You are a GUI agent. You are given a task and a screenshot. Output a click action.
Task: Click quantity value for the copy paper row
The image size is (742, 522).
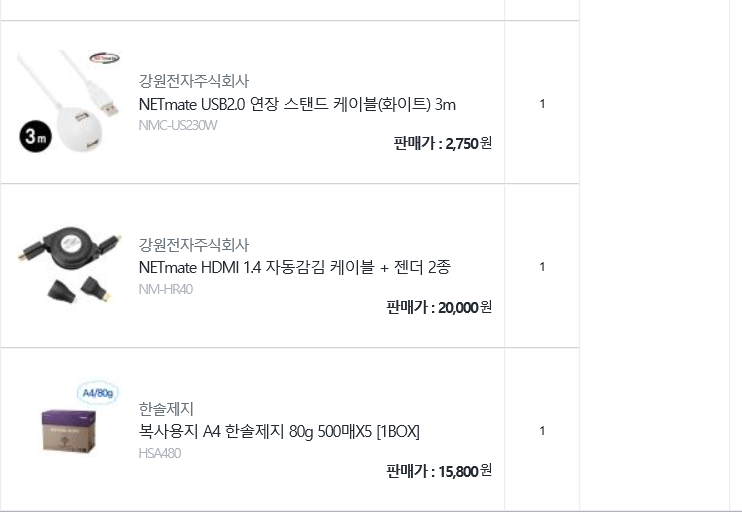click(542, 431)
